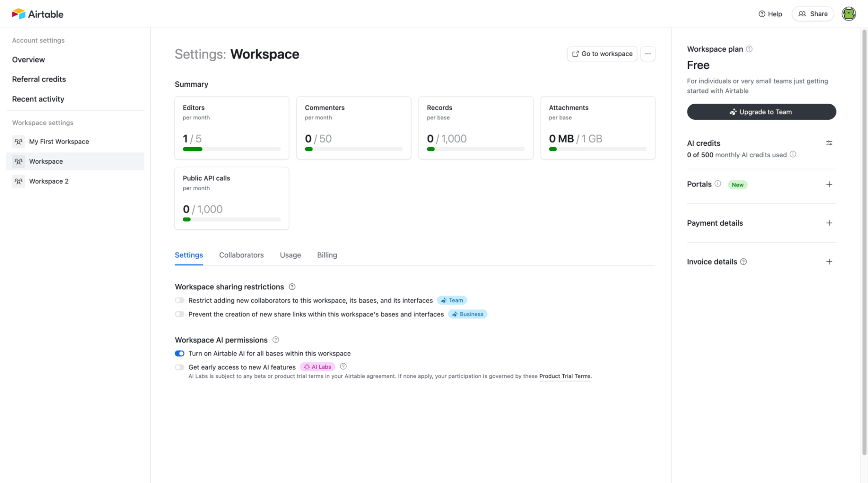Click the Commenters usage card
This screenshot has height=483, width=868.
(x=354, y=127)
